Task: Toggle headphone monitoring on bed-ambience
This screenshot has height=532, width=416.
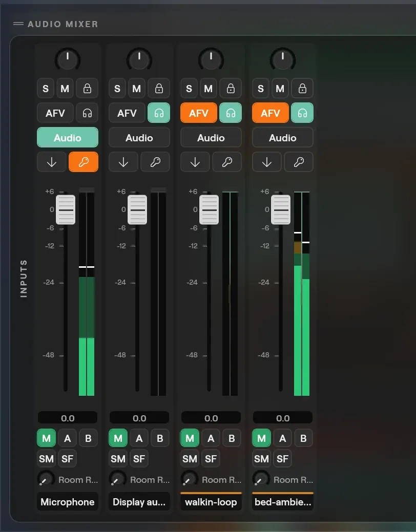Action: pyautogui.click(x=302, y=113)
